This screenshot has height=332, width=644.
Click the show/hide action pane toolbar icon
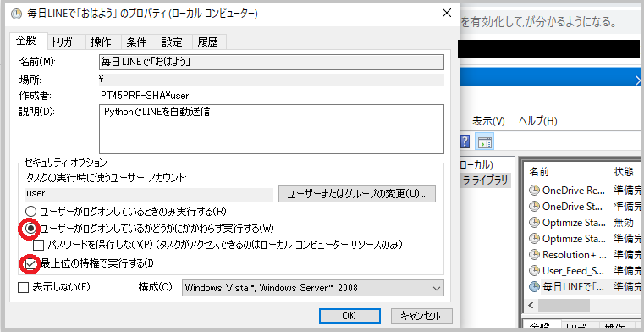click(x=485, y=141)
